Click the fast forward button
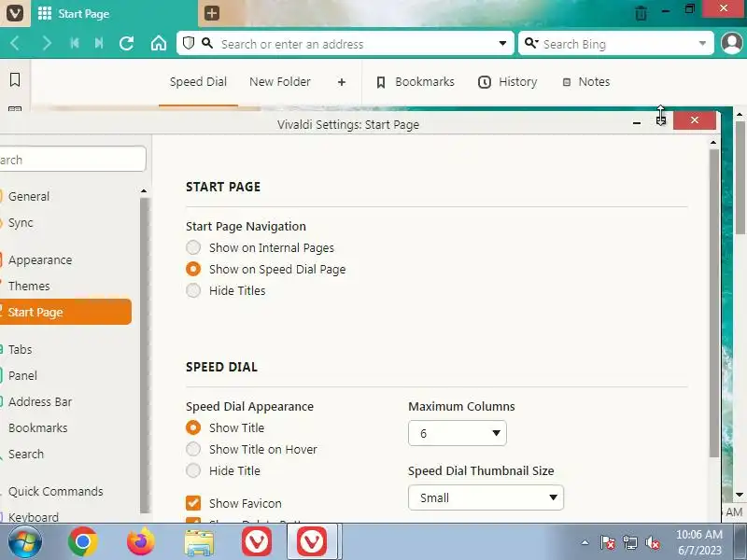Viewport: 747px width, 560px height. (x=99, y=44)
